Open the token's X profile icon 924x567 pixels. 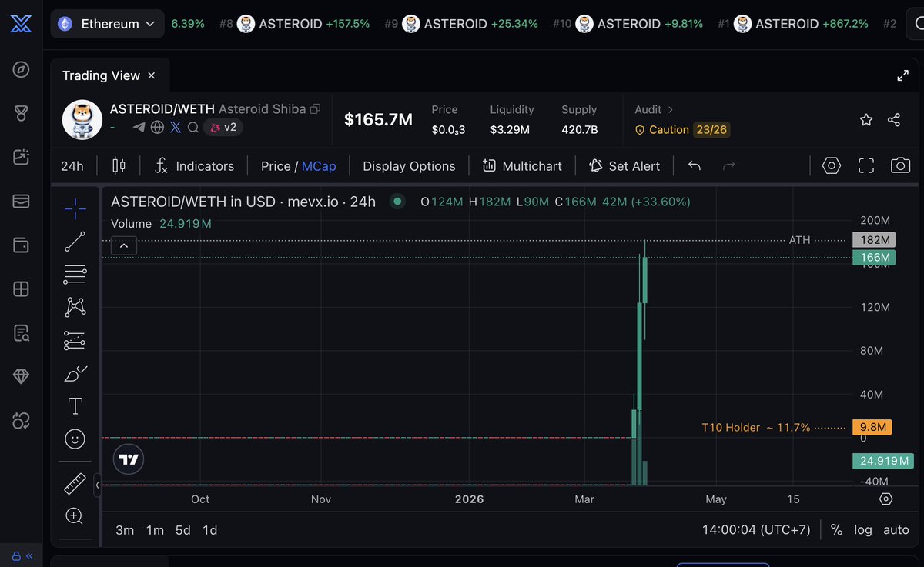tap(176, 127)
